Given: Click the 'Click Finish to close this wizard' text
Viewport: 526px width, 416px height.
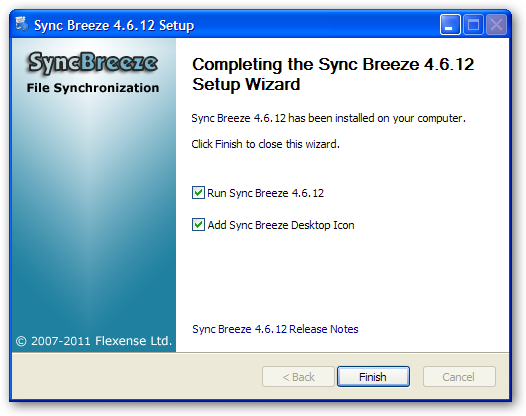Looking at the screenshot, I should [x=265, y=144].
